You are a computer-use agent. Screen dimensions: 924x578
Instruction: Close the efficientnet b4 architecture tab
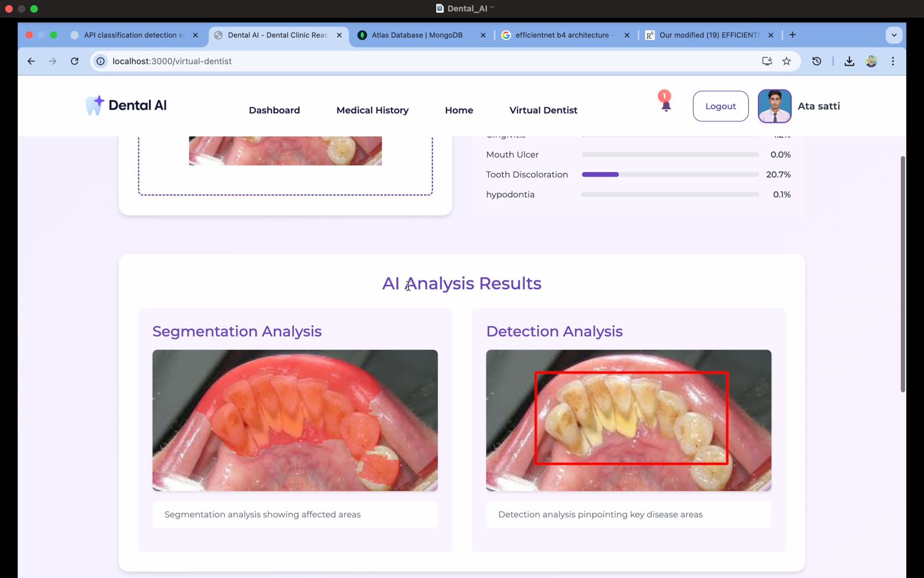pos(627,35)
